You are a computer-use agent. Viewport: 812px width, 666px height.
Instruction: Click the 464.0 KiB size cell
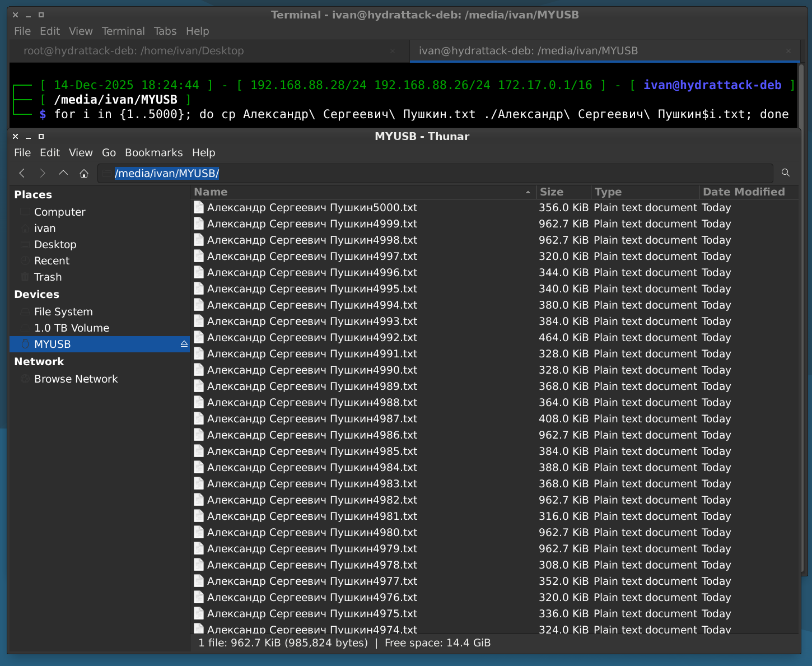tap(563, 337)
